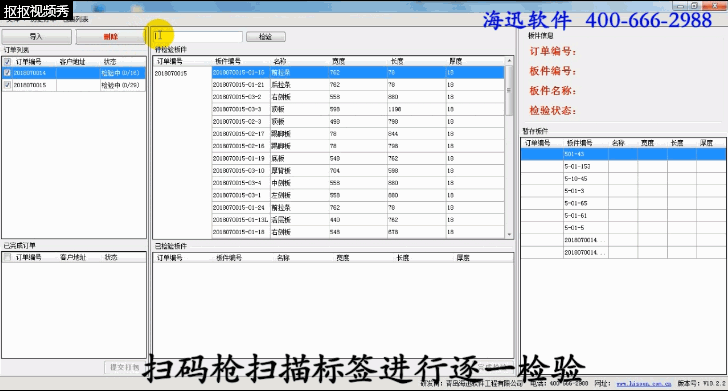The height and width of the screenshot is (391, 728).
Task: Select panel row 2018070015-C3-10 厚背板
Action: (358, 171)
